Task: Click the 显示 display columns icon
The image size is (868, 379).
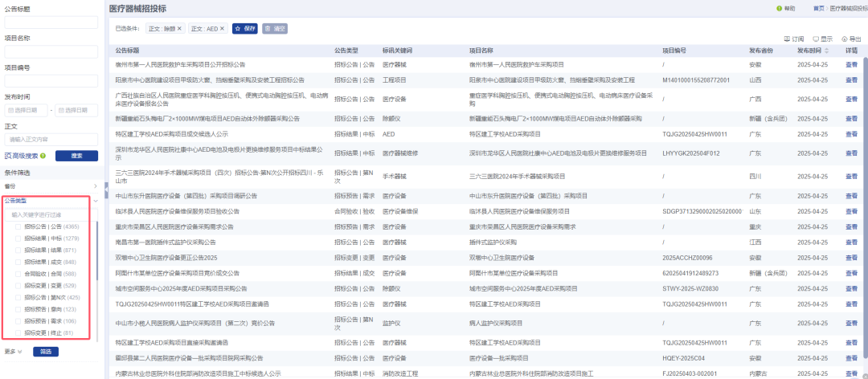Action: [x=816, y=39]
